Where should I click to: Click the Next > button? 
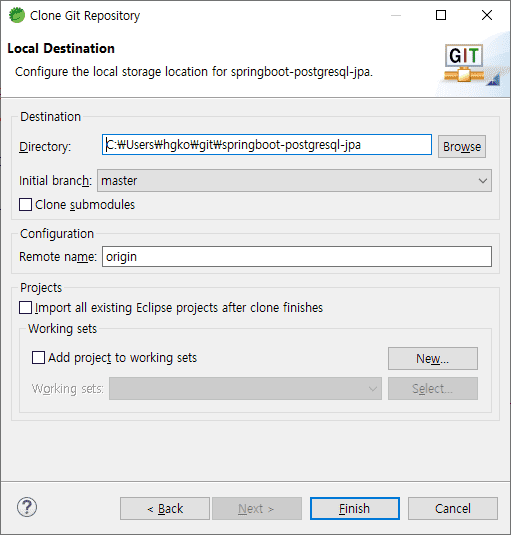257,508
